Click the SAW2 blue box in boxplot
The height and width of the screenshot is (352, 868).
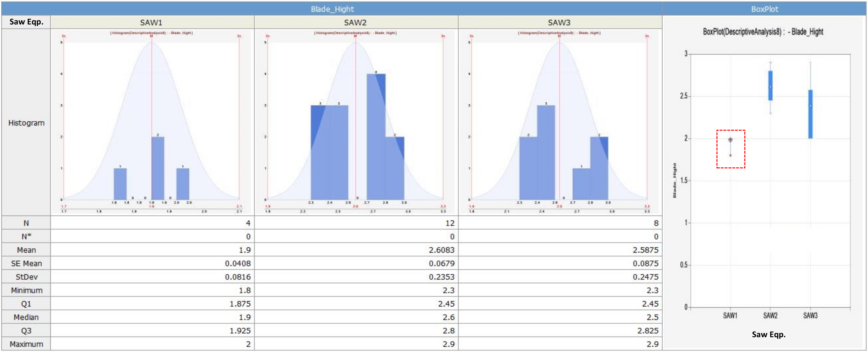pos(770,86)
